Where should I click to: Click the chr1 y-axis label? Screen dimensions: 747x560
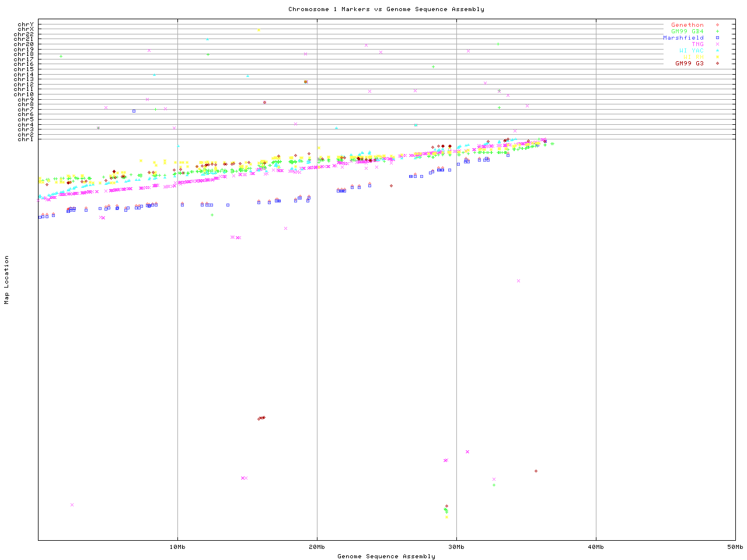point(25,139)
